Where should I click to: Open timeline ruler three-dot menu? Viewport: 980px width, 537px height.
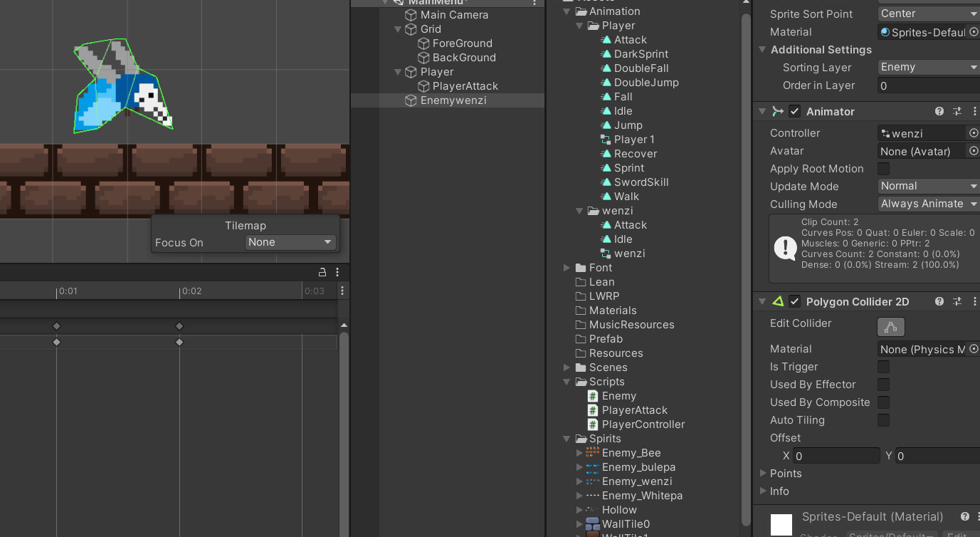342,291
